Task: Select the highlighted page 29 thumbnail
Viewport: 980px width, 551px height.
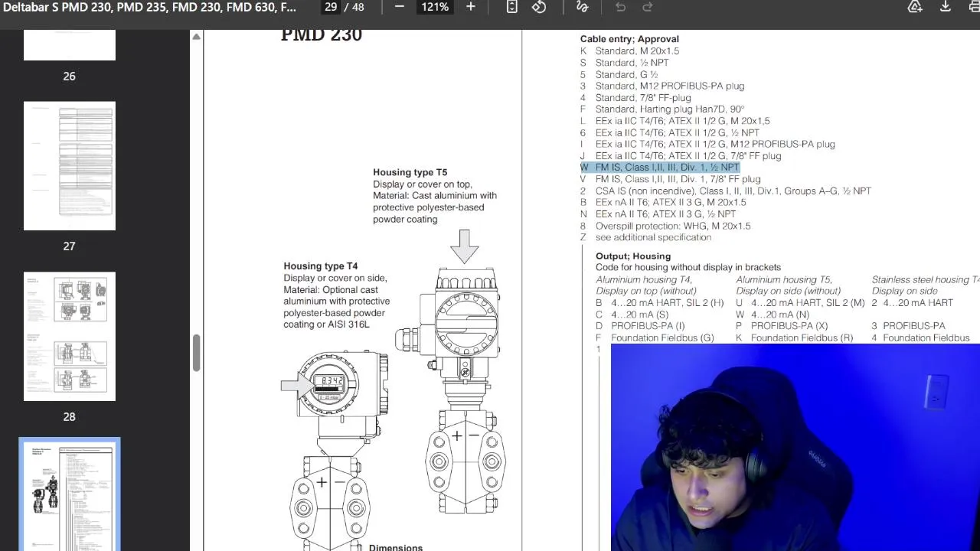Action: coord(70,496)
